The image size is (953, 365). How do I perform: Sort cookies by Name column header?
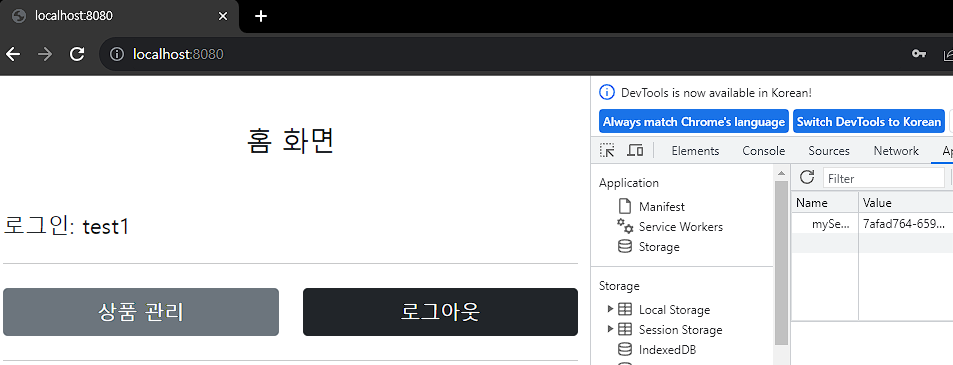825,203
